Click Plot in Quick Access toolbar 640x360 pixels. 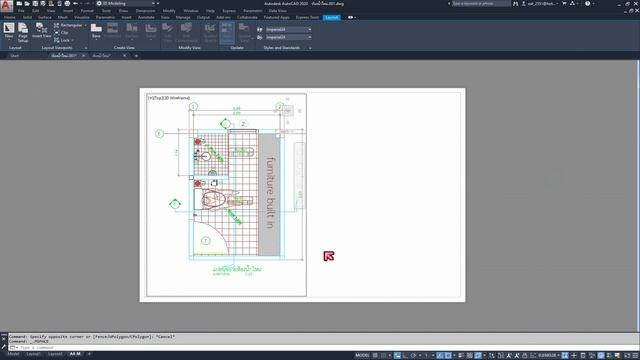tap(67, 3)
